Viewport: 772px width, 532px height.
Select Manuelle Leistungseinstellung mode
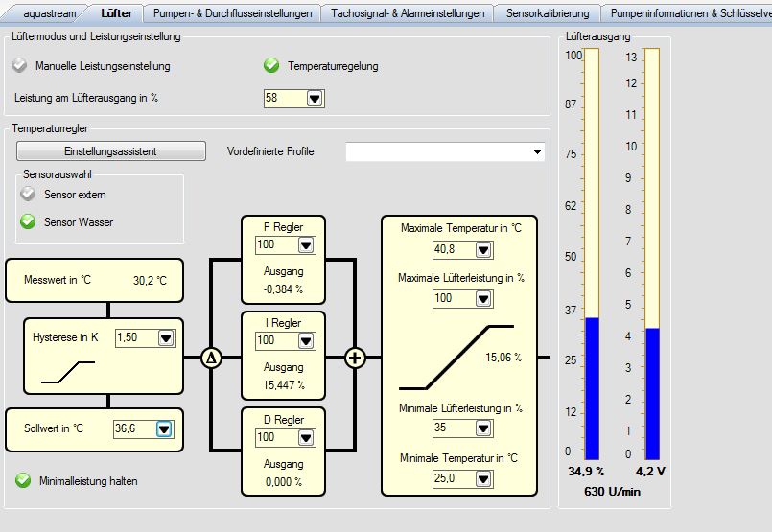tap(21, 66)
